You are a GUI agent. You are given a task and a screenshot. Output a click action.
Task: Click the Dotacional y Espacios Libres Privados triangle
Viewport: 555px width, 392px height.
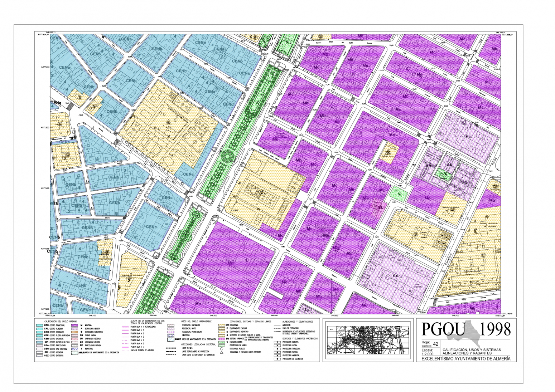point(222,352)
